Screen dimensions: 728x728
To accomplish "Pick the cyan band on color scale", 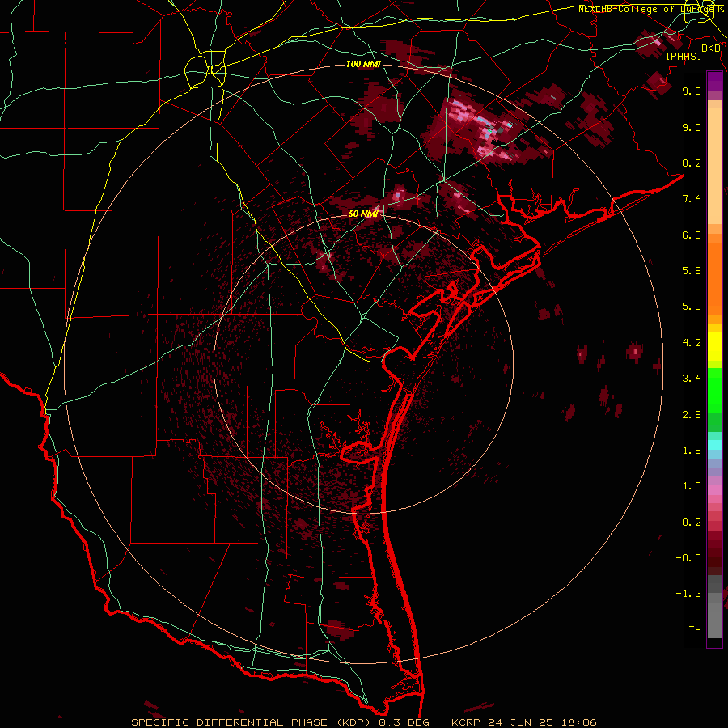I will point(714,445).
